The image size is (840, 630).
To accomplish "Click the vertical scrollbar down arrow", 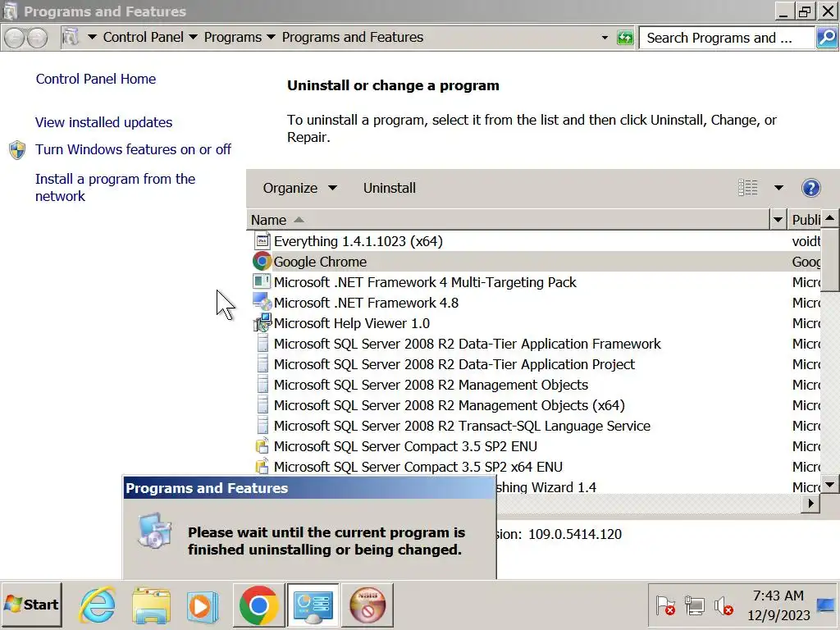I will coord(830,484).
